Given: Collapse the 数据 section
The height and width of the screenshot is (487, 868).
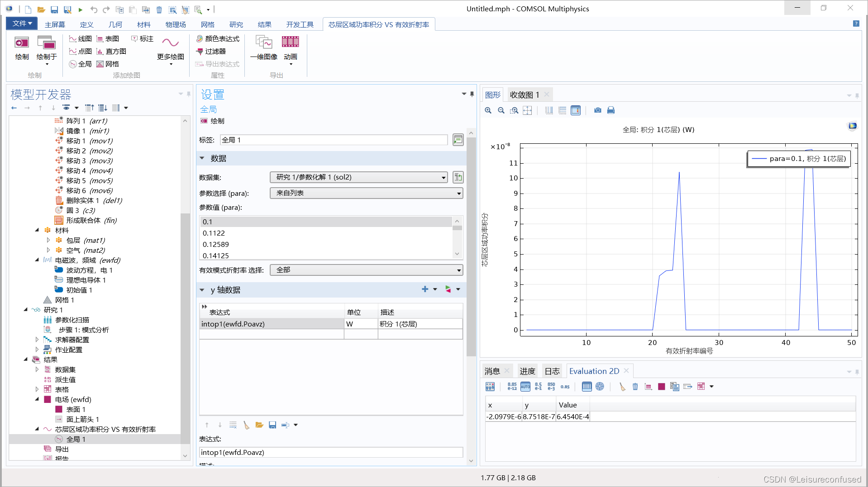Looking at the screenshot, I should click(x=202, y=158).
